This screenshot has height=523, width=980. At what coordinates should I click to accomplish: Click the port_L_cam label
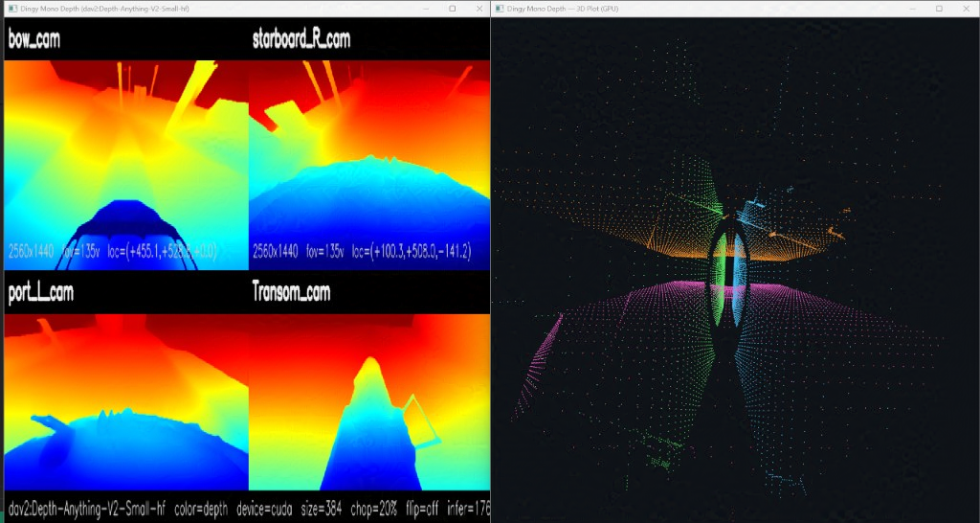click(x=40, y=293)
